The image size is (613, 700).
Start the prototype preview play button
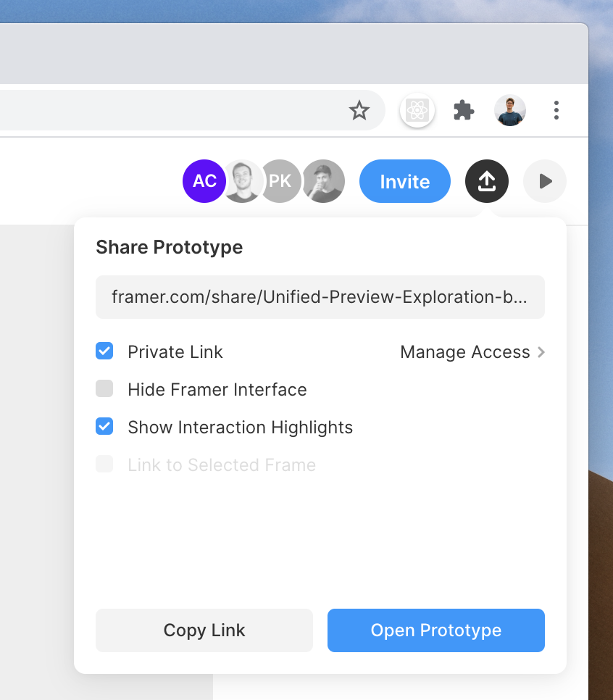pyautogui.click(x=545, y=181)
